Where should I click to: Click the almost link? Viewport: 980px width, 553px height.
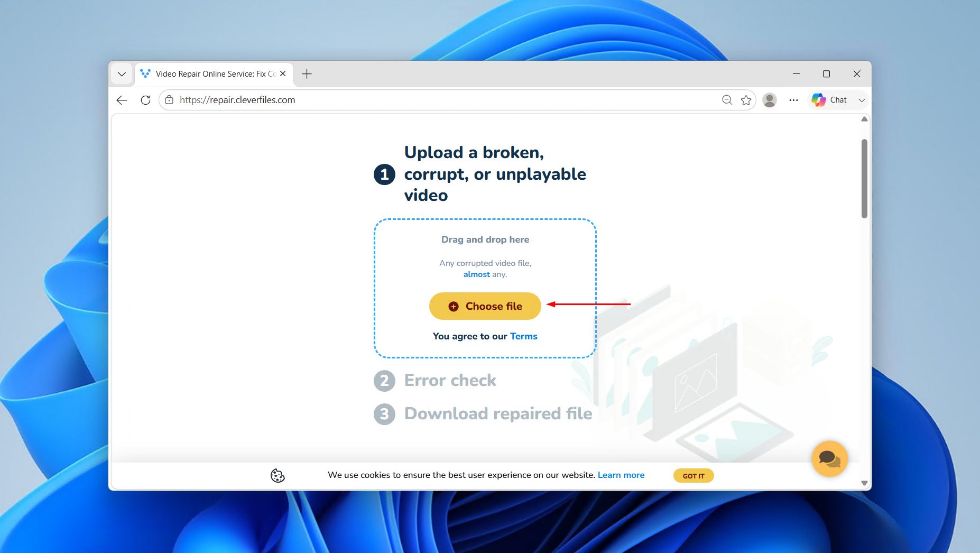pos(477,274)
